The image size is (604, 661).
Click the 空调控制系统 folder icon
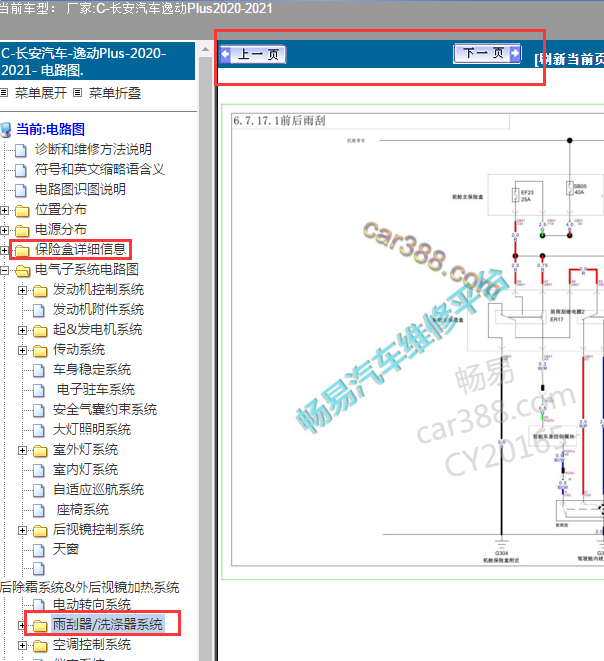point(40,645)
